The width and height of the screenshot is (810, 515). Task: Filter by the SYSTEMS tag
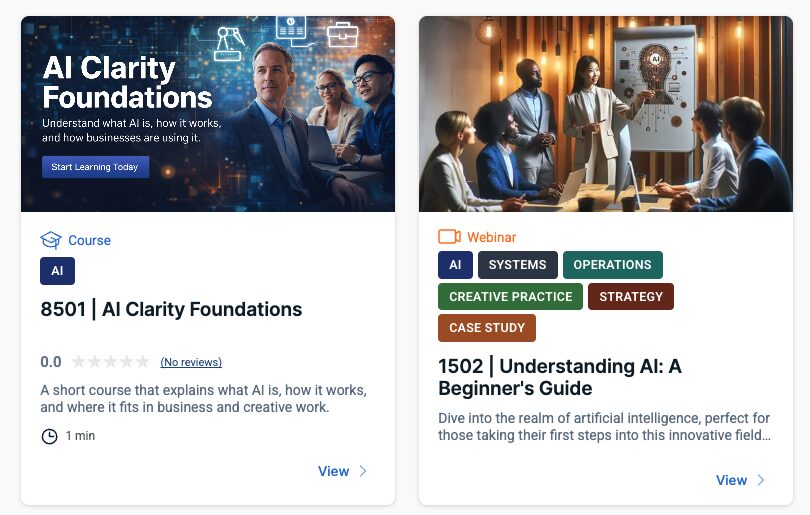518,265
